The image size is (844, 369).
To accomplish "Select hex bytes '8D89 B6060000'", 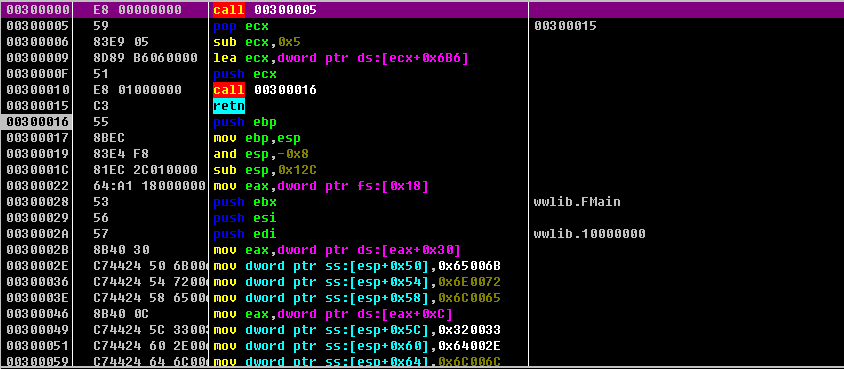I will (145, 58).
